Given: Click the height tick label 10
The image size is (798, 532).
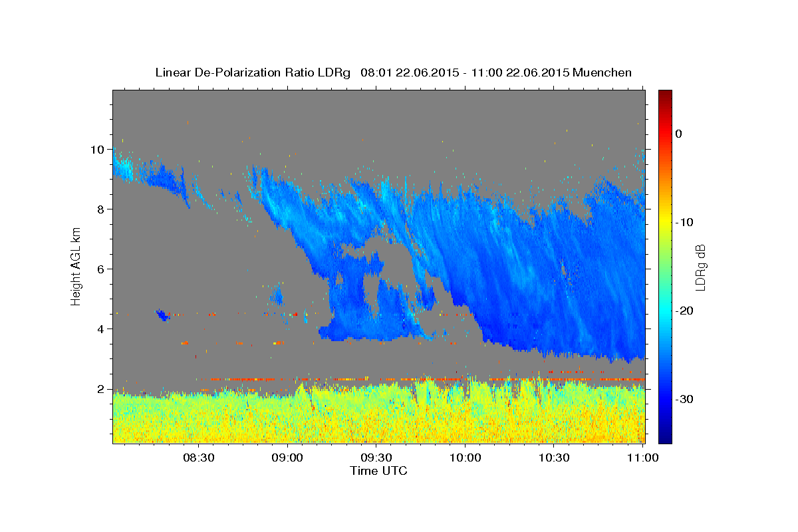Looking at the screenshot, I should click(x=98, y=150).
